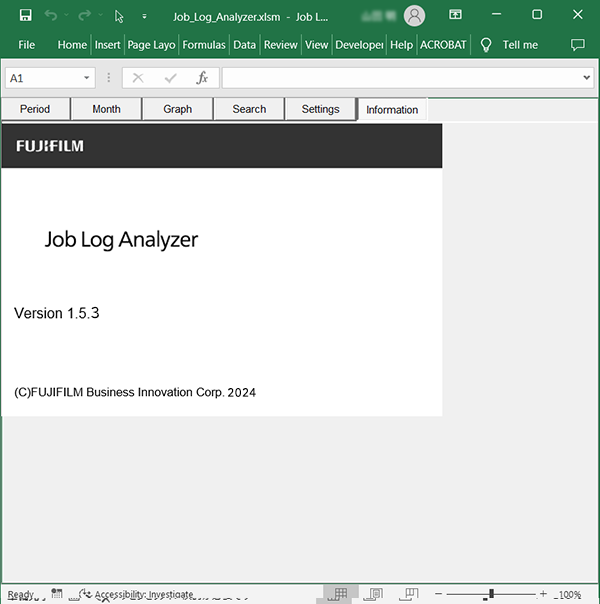This screenshot has width=600, height=604.
Task: Open the File menu tab
Action: click(27, 45)
